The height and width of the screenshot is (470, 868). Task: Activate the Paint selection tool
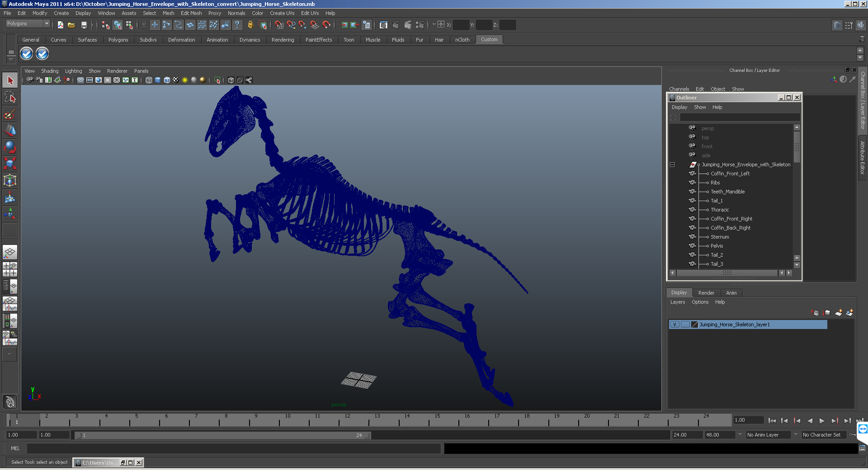coord(10,113)
